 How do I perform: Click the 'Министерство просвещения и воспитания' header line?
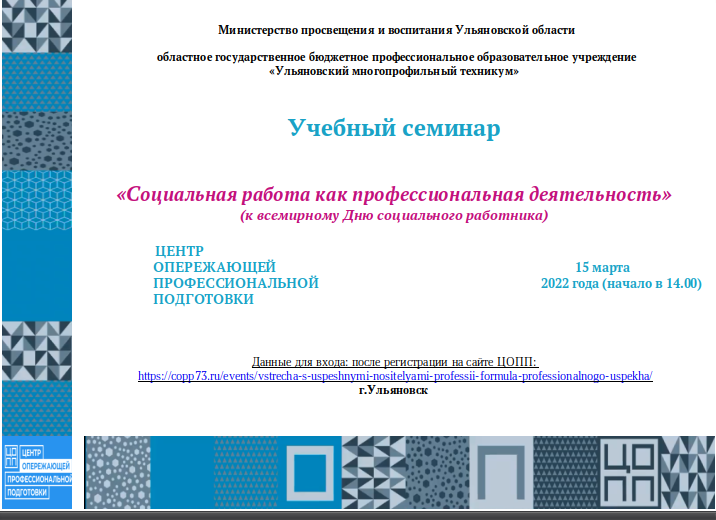[x=396, y=31]
